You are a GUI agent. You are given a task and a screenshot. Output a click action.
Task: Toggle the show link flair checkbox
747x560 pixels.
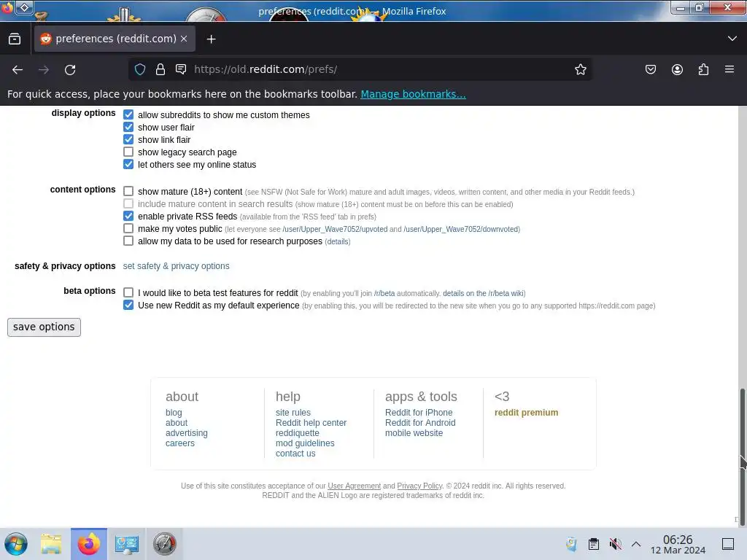click(128, 139)
